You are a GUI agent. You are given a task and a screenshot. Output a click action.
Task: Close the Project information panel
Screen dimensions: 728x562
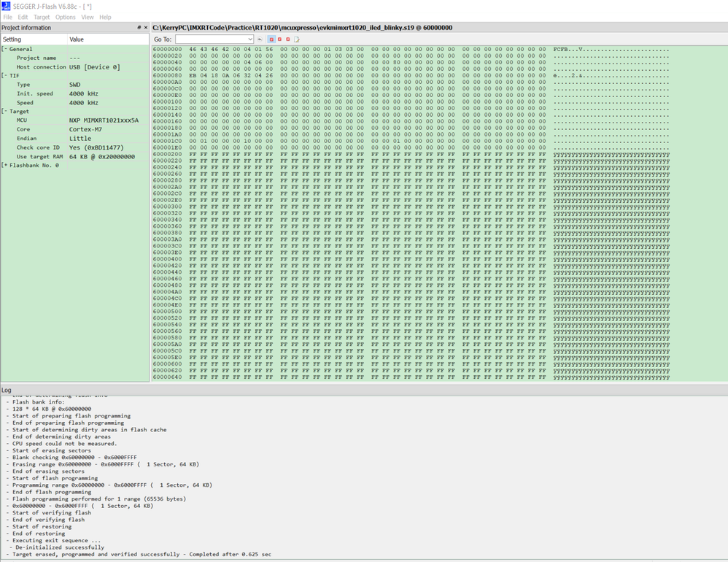pos(144,27)
